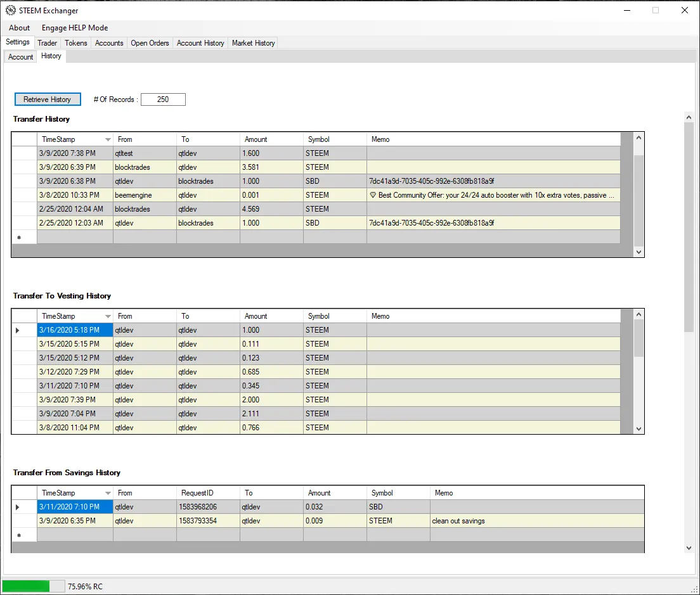Select Best Community Offer memo cell
The image size is (700, 595).
point(493,195)
